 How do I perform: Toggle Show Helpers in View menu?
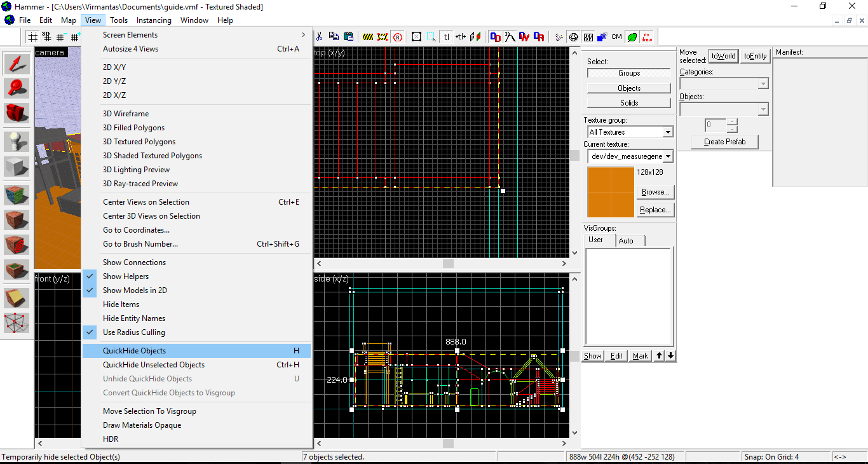[x=126, y=276]
